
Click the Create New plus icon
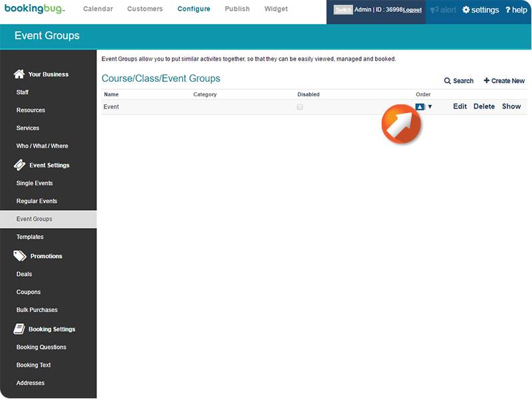coord(486,80)
